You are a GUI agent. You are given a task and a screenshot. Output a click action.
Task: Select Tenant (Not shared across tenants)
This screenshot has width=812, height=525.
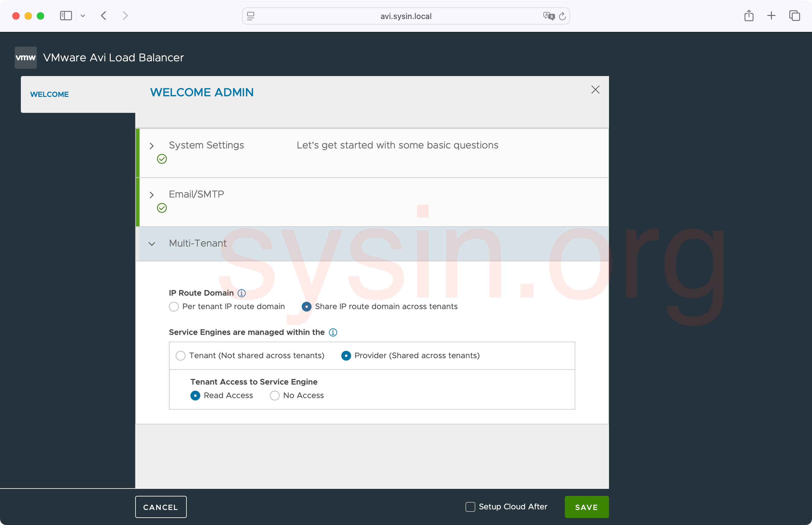point(181,355)
